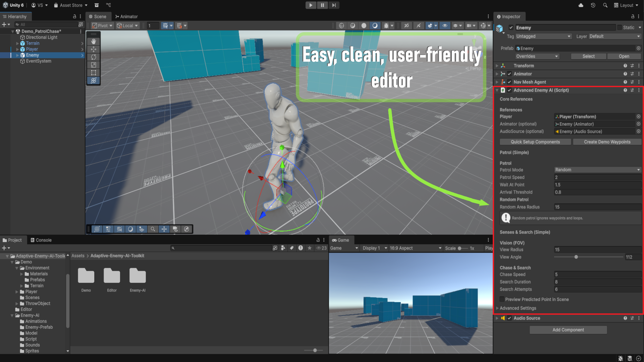Open the Patrol Mode dropdown

pos(597,170)
